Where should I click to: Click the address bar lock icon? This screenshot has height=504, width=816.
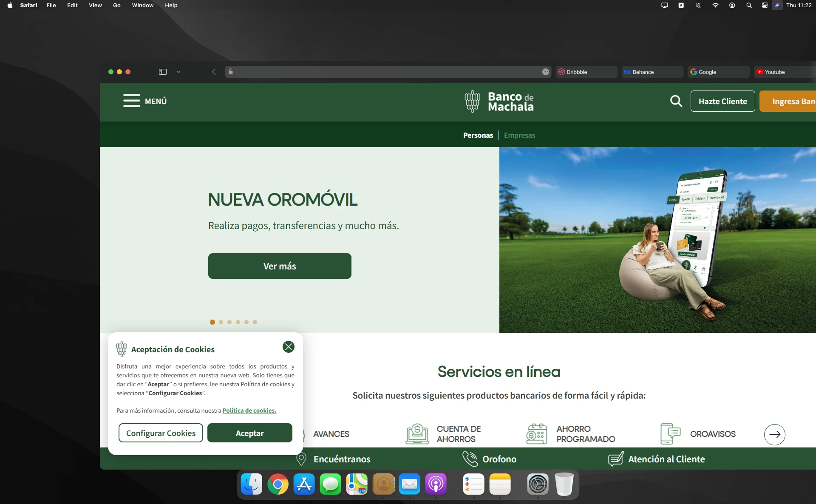click(230, 71)
